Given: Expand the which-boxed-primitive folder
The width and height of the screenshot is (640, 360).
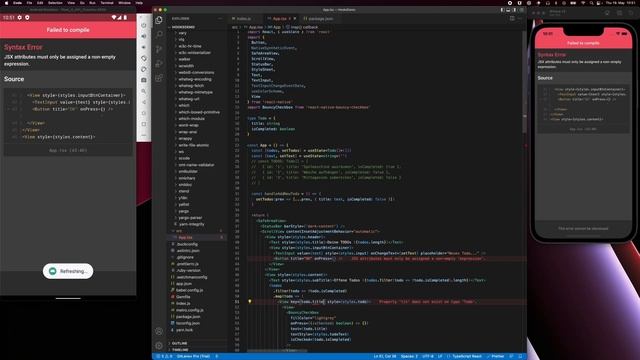Looking at the screenshot, I should (199, 112).
